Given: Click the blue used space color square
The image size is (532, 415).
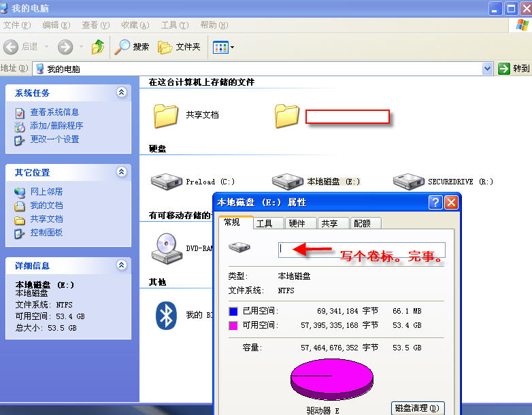Looking at the screenshot, I should pos(233,311).
